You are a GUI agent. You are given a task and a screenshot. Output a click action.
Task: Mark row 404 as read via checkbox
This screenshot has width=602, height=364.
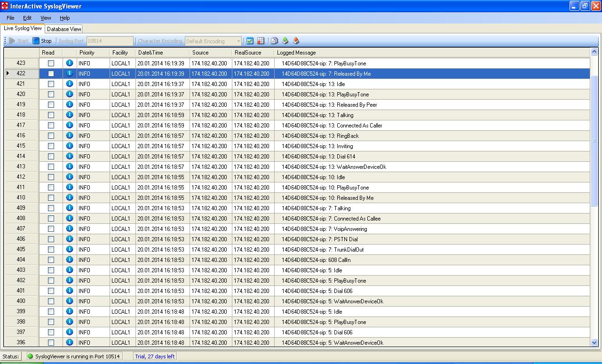pos(51,260)
